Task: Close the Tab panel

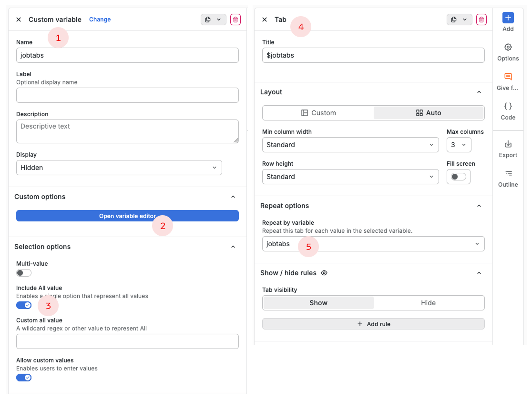Action: (x=265, y=20)
